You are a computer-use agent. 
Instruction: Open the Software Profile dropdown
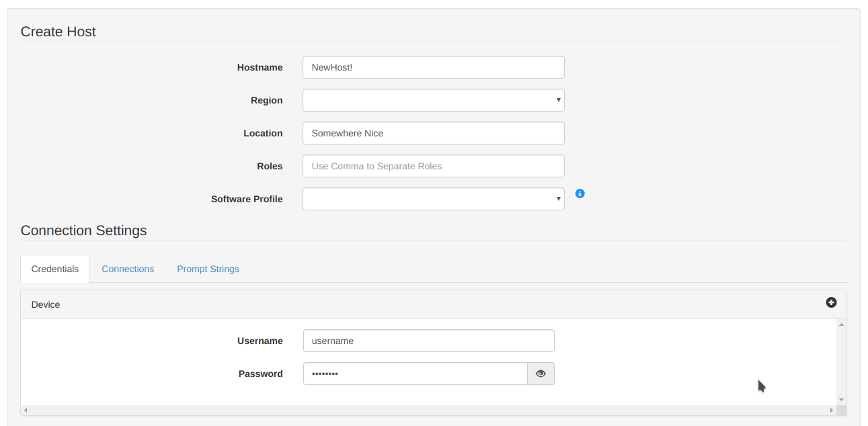433,199
